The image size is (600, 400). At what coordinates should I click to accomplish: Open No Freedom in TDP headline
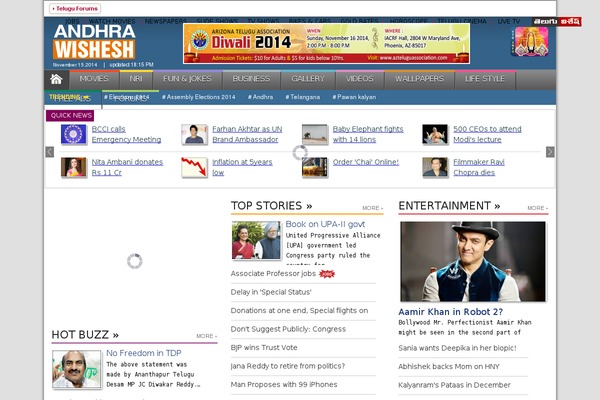click(143, 353)
